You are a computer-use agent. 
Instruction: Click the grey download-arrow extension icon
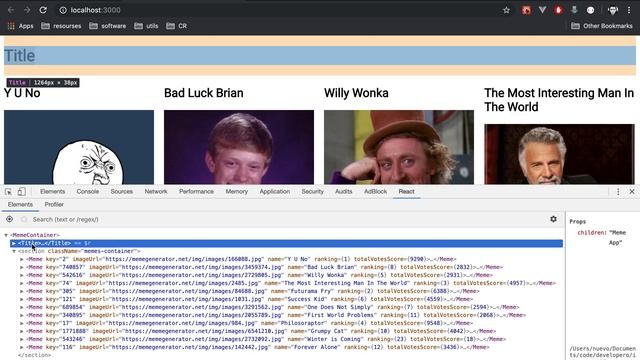(574, 10)
